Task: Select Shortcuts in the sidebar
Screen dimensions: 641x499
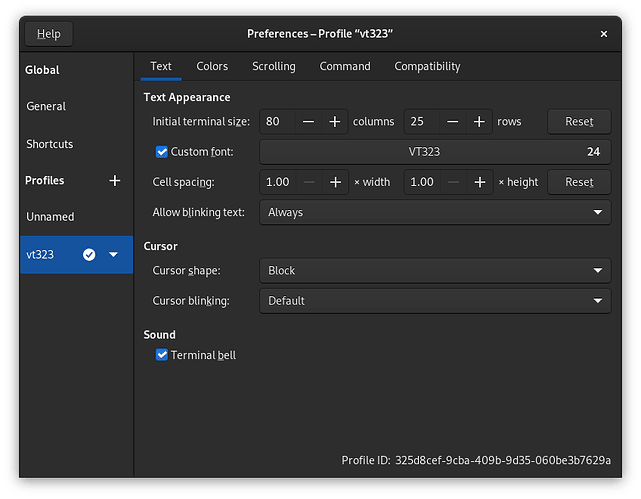Action: (50, 144)
